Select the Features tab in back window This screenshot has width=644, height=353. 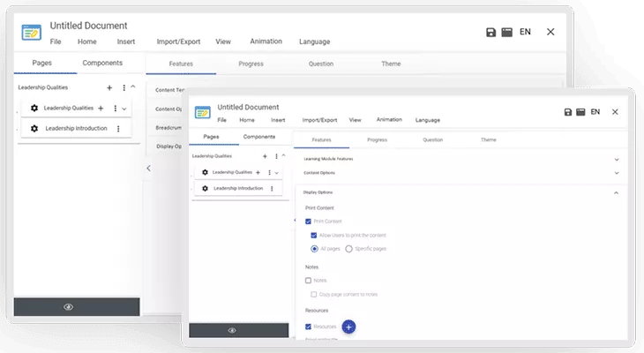coord(181,64)
